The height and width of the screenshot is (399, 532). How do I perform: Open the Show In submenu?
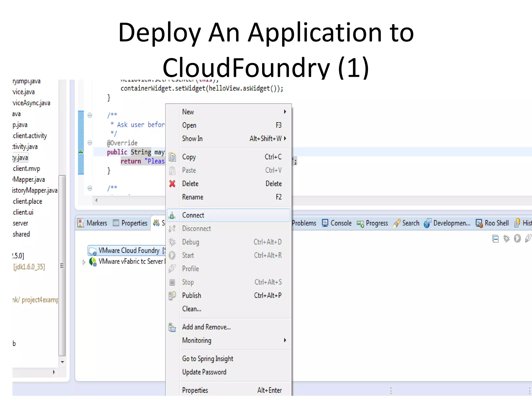pos(228,138)
